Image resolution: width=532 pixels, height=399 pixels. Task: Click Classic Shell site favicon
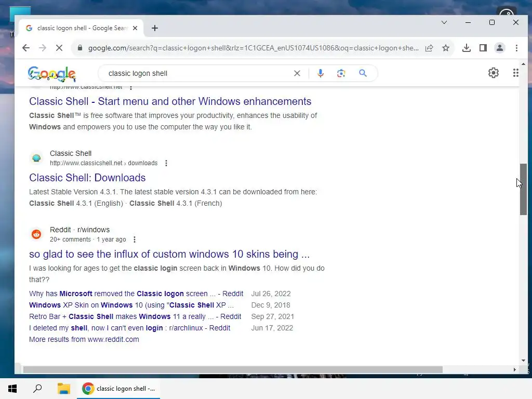(36, 158)
